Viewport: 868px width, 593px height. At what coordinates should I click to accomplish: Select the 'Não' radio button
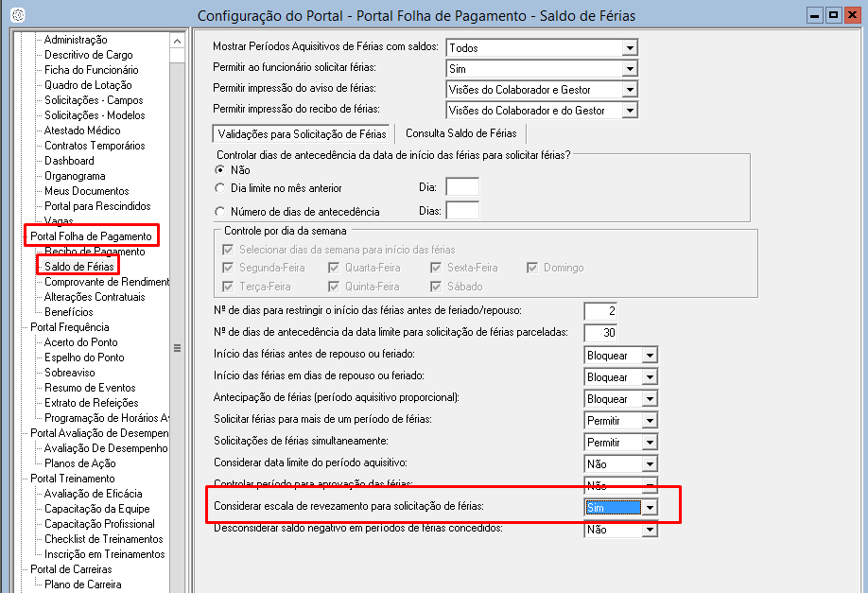coord(221,169)
